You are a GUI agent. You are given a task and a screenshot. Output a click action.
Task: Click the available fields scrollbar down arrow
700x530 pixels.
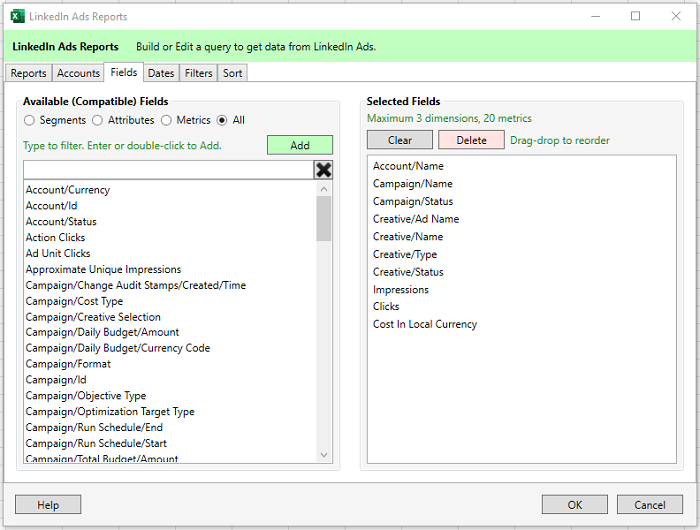[x=324, y=455]
